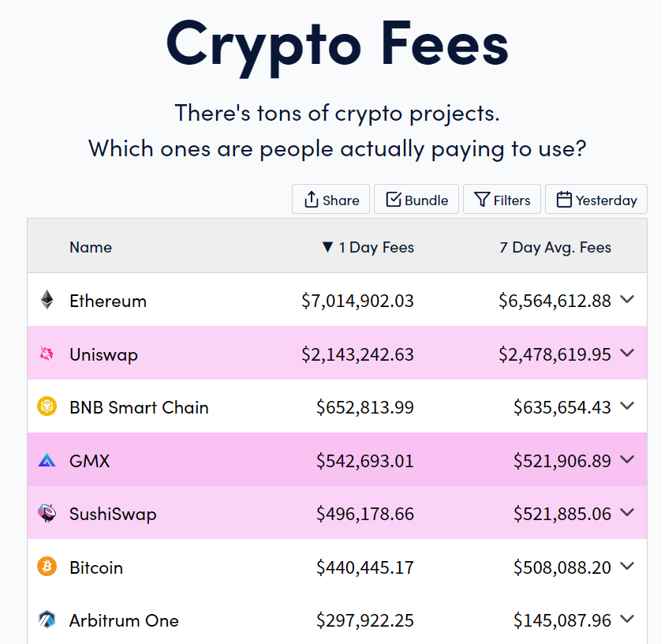Image resolution: width=661 pixels, height=644 pixels.
Task: Sort by the Name column header
Action: click(x=91, y=247)
